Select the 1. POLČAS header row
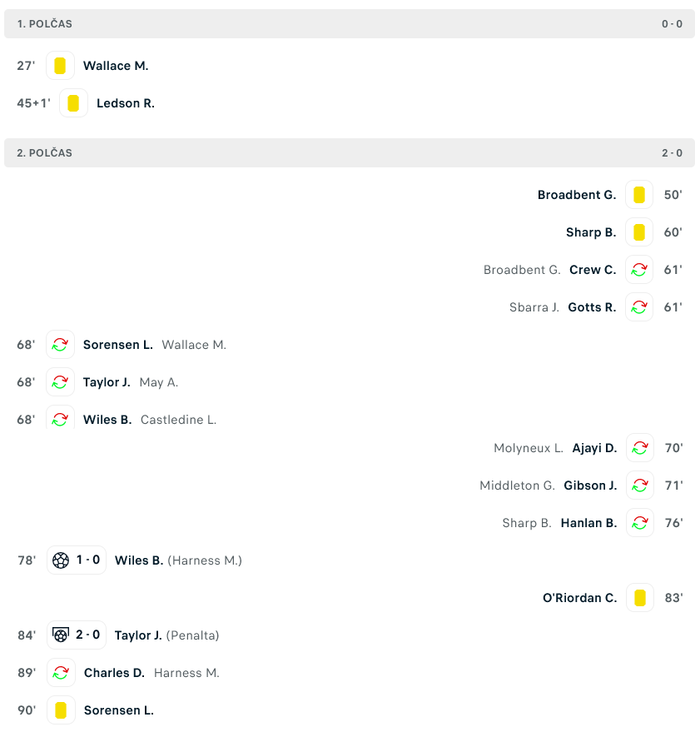 [x=350, y=23]
